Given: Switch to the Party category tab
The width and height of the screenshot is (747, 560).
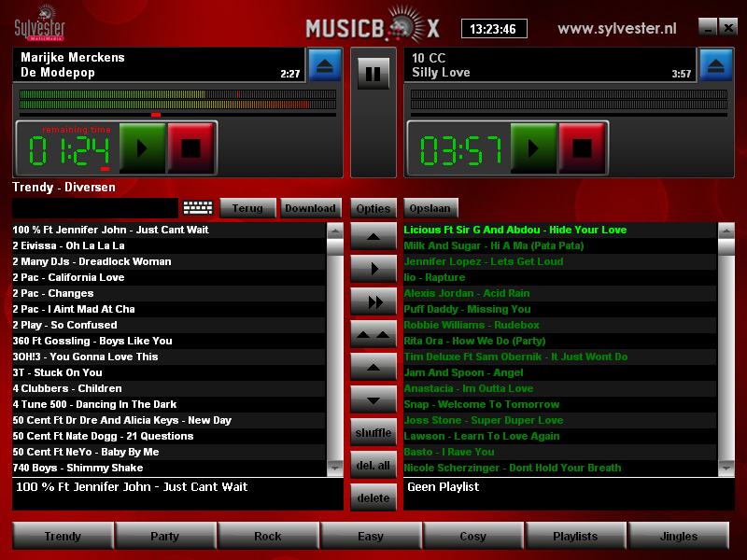Looking at the screenshot, I should click(165, 536).
